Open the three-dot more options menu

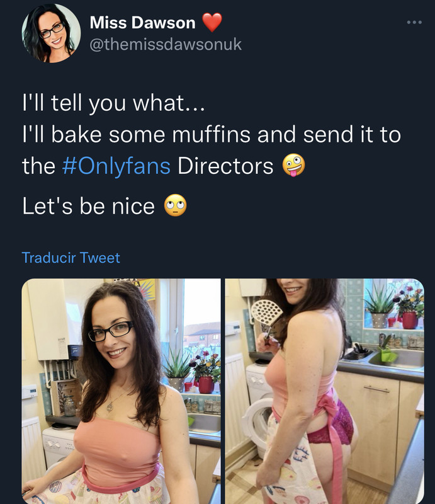pyautogui.click(x=414, y=22)
